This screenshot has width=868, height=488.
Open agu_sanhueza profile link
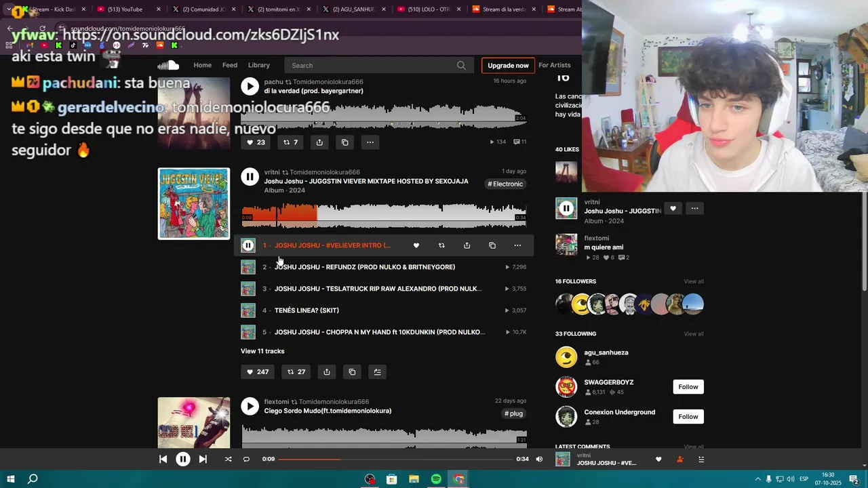(606, 352)
